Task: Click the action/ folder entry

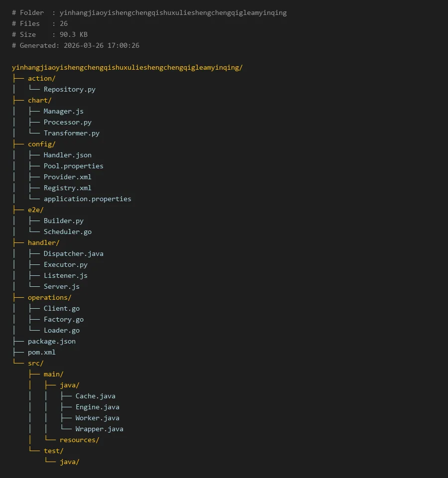Action: (41, 78)
